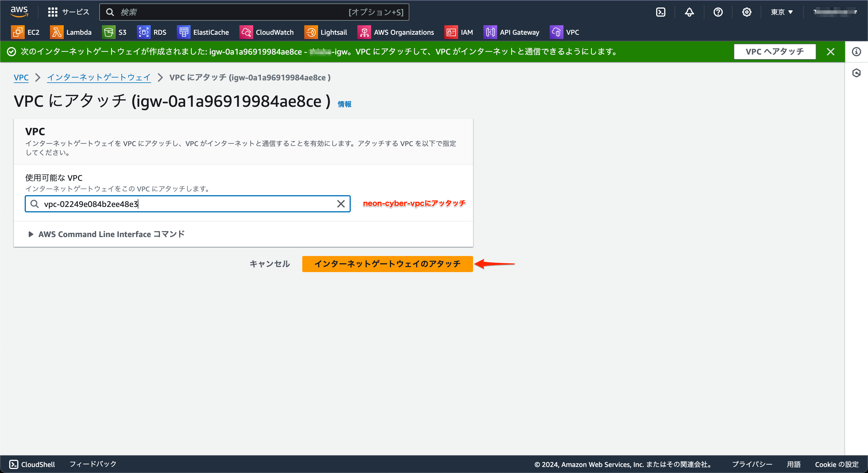The height and width of the screenshot is (473, 868).
Task: Clear the VPC search field with X
Action: (341, 204)
